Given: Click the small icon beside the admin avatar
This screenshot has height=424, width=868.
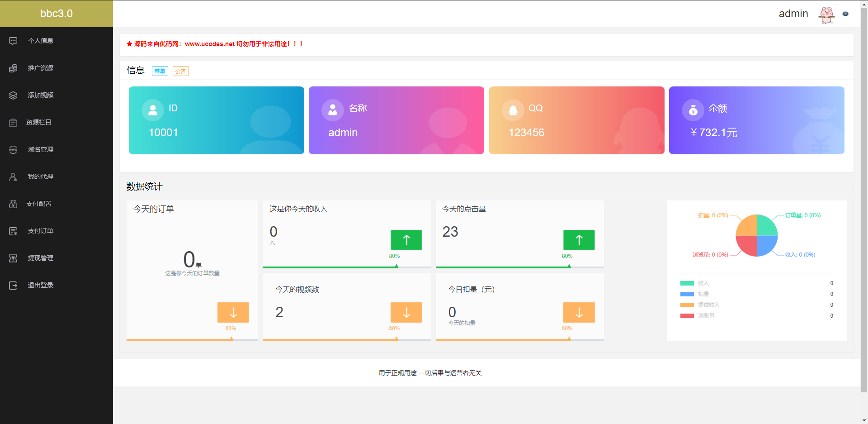Looking at the screenshot, I should pyautogui.click(x=845, y=14).
